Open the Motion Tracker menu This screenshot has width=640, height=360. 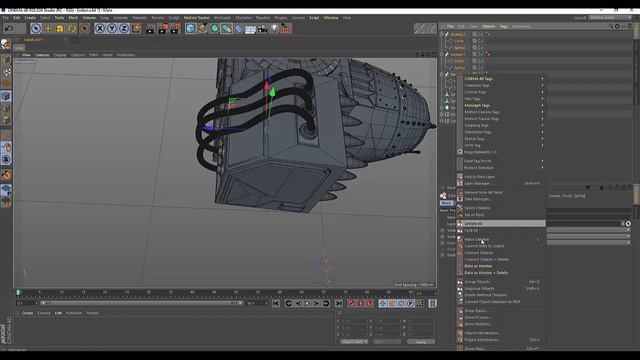coord(197,18)
